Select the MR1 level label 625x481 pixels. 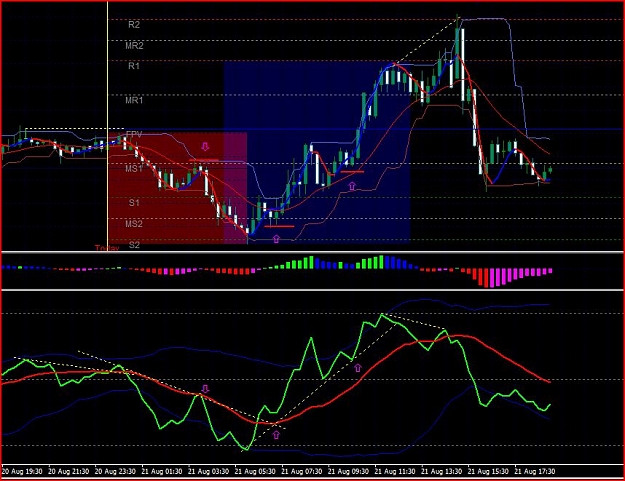(134, 100)
